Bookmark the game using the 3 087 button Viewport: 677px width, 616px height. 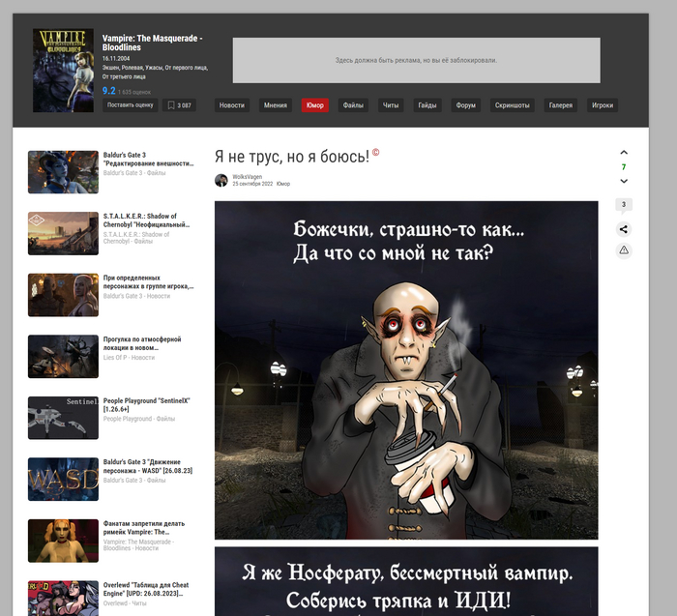click(x=179, y=105)
